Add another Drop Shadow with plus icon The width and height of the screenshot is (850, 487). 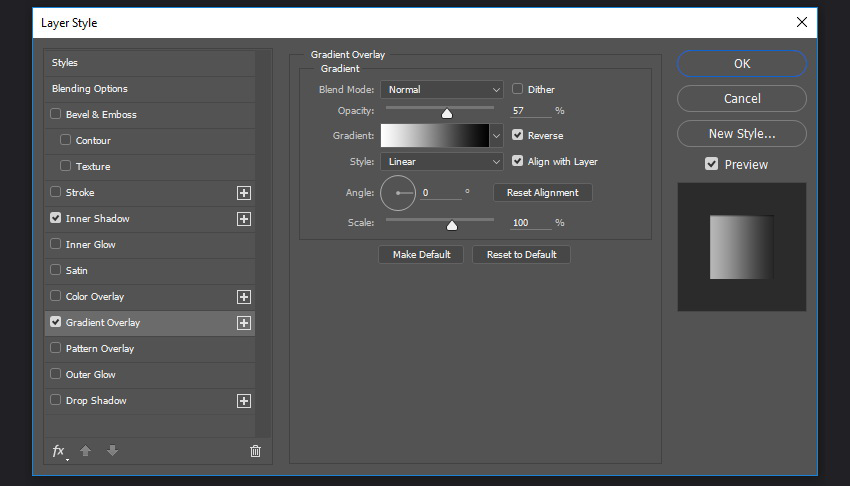[244, 401]
